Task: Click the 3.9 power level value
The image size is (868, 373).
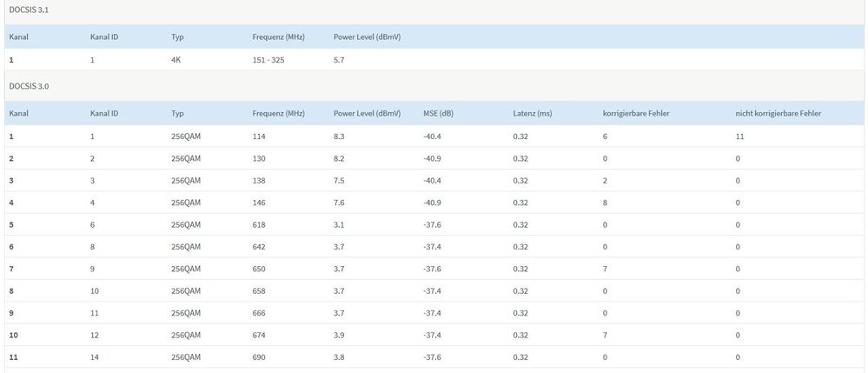Action: (x=340, y=336)
